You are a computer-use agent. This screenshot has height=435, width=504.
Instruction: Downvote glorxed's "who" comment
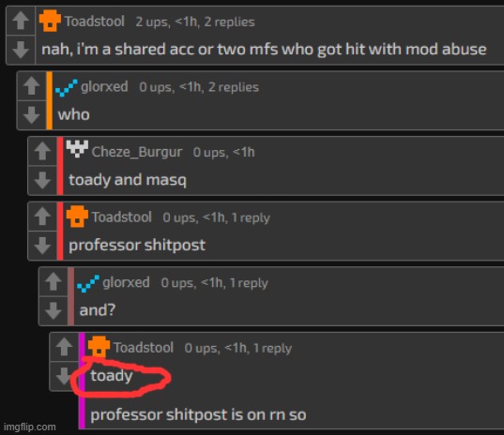32,115
